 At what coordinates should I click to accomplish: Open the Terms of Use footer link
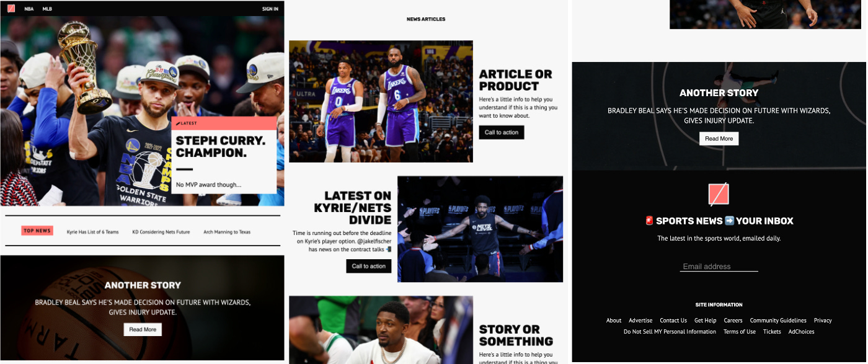pyautogui.click(x=740, y=332)
